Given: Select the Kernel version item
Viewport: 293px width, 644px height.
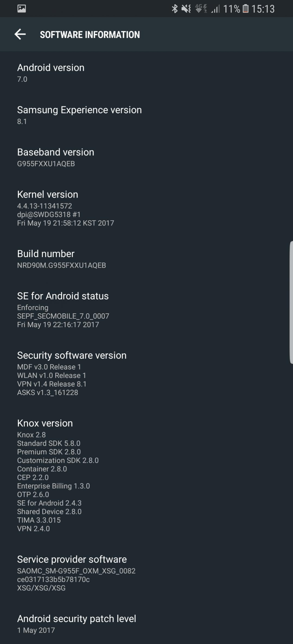Looking at the screenshot, I should [147, 208].
